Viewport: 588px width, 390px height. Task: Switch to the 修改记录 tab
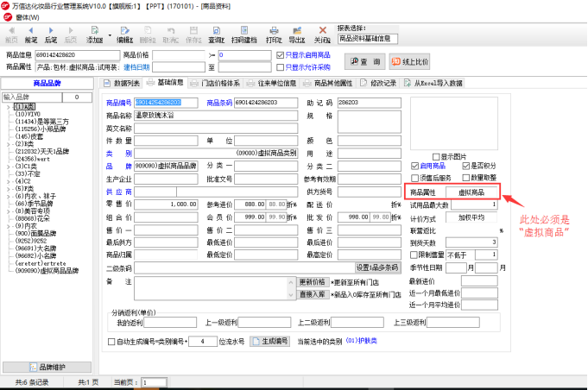pos(378,83)
